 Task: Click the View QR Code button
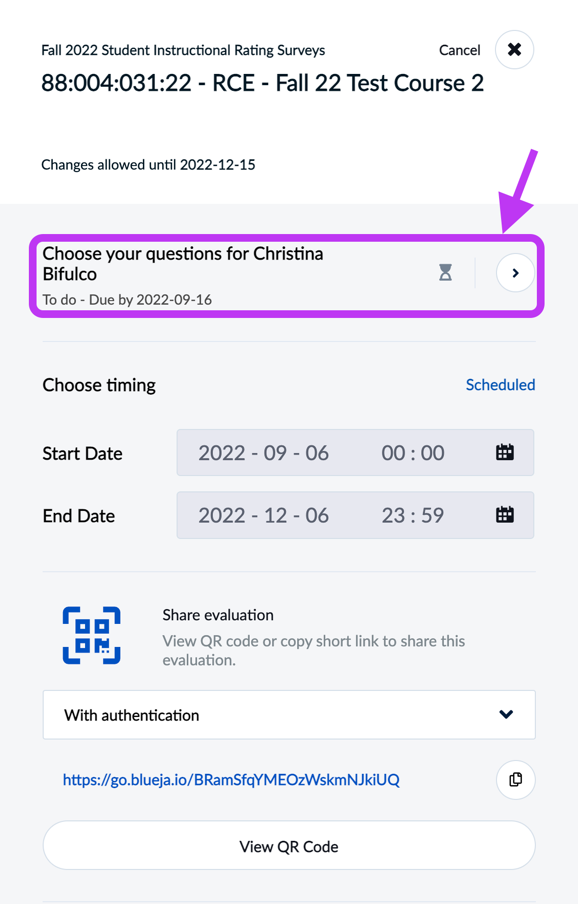[289, 846]
